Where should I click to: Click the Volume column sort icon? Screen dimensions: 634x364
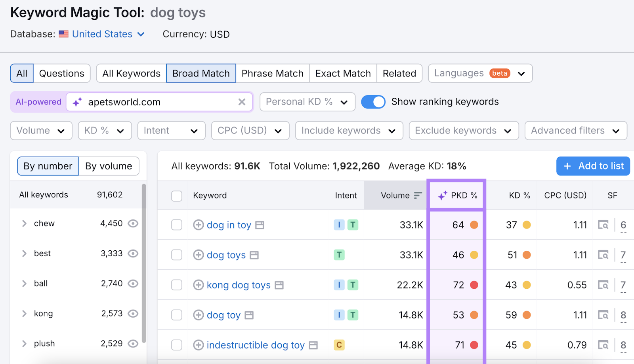418,195
